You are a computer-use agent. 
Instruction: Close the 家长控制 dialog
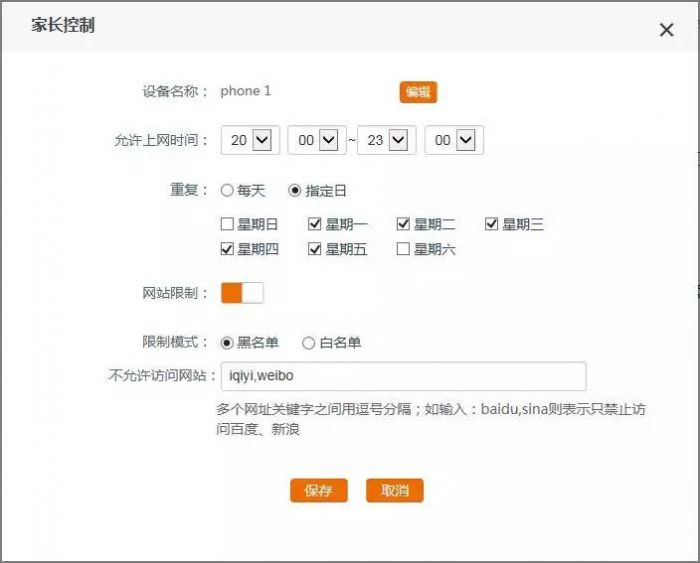tap(666, 30)
